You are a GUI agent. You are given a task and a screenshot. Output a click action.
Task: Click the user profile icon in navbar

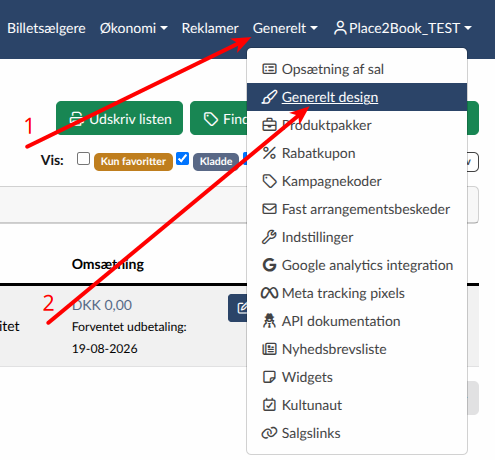pos(340,28)
